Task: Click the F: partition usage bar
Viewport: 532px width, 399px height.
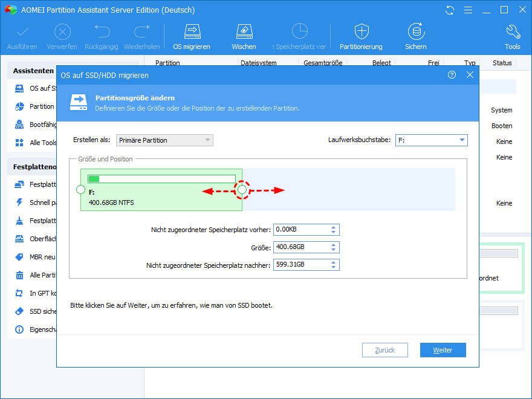Action: (161, 179)
